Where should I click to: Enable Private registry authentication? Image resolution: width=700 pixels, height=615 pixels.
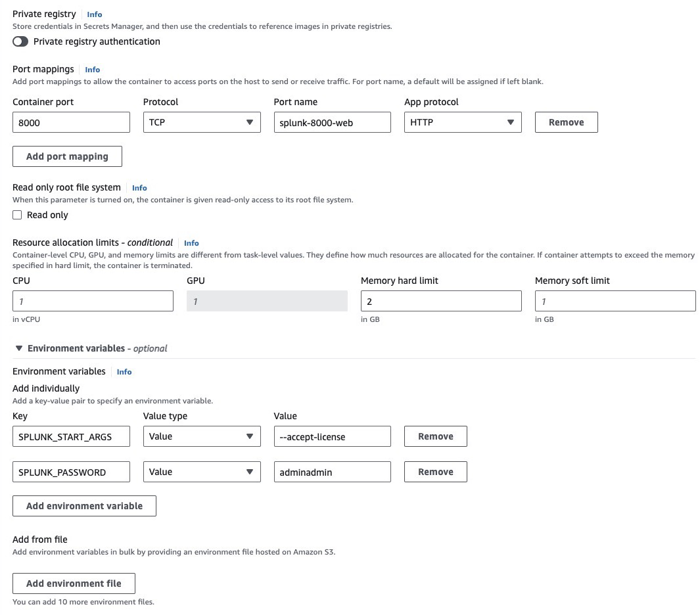[20, 41]
